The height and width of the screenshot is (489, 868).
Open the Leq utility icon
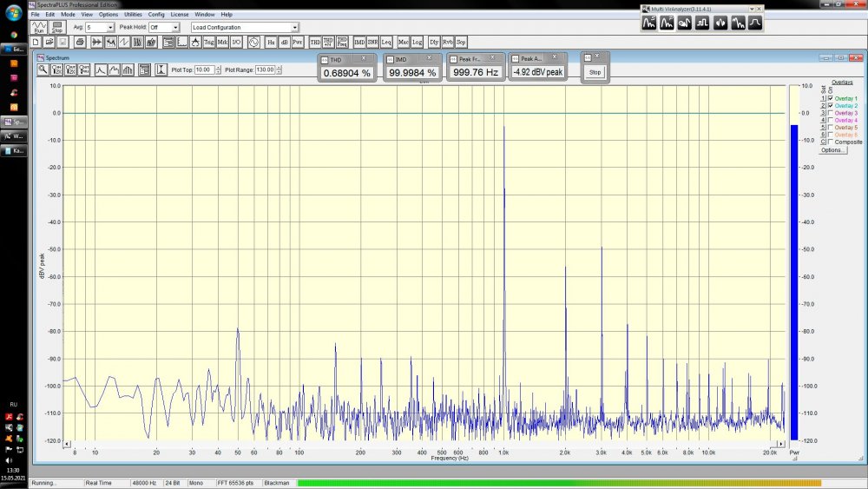coord(386,42)
